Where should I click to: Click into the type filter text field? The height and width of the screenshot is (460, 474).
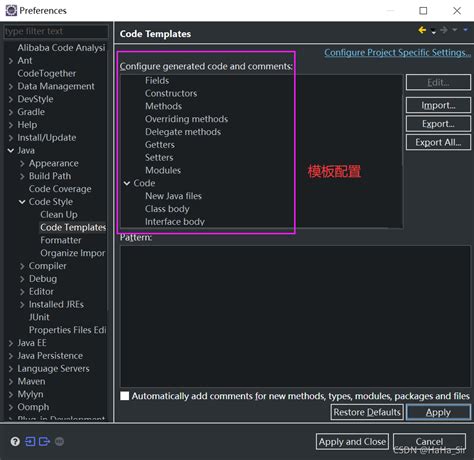56,31
